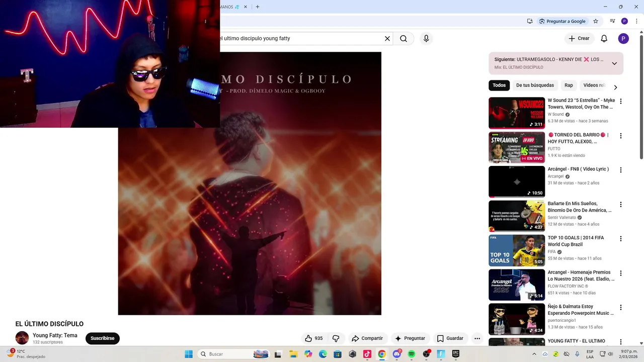Open Epic Games launcher from taskbar
This screenshot has height=362, width=644.
tap(455, 354)
